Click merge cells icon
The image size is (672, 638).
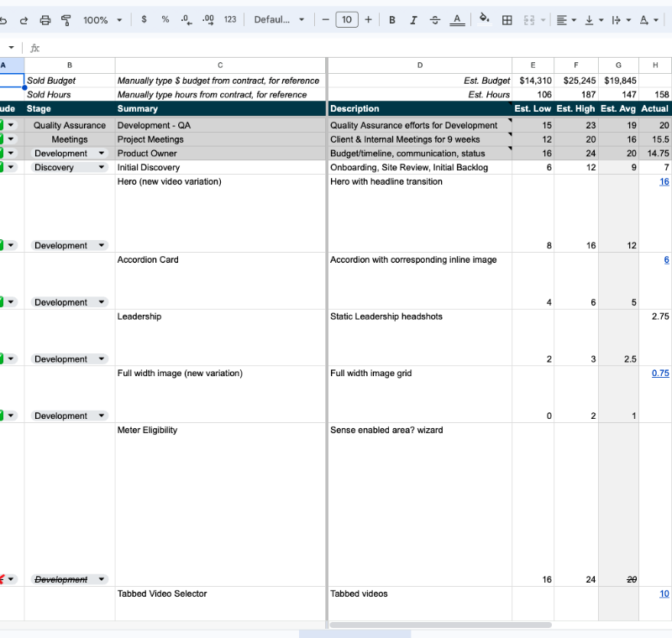click(529, 20)
